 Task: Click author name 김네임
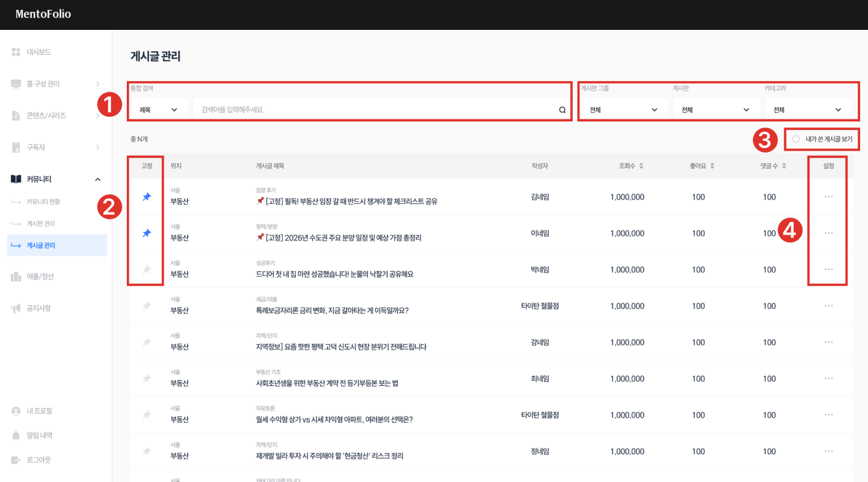coord(540,197)
